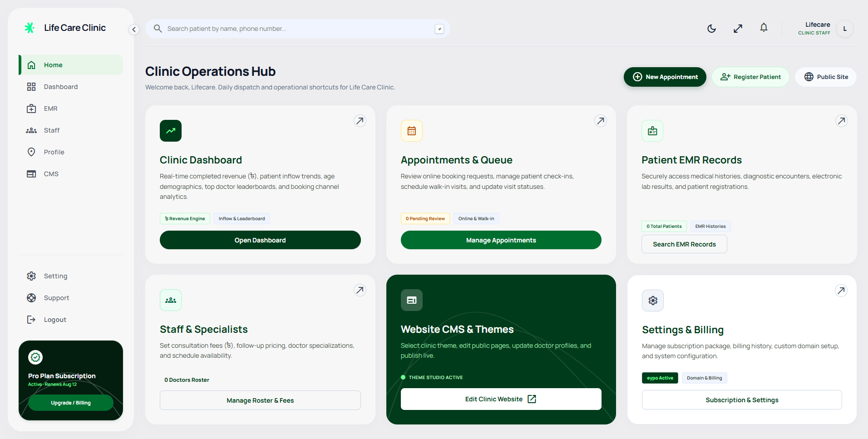Viewport: 868px width, 439px height.
Task: Go to Home in the sidebar
Action: pos(71,65)
